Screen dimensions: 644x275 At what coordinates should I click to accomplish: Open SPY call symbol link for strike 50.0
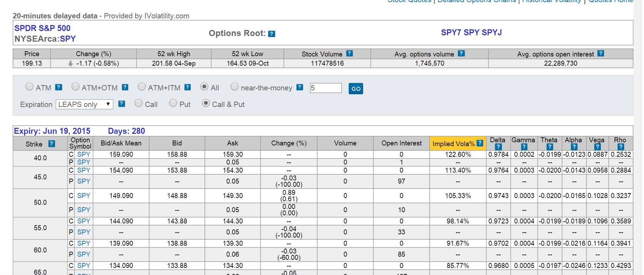point(84,196)
